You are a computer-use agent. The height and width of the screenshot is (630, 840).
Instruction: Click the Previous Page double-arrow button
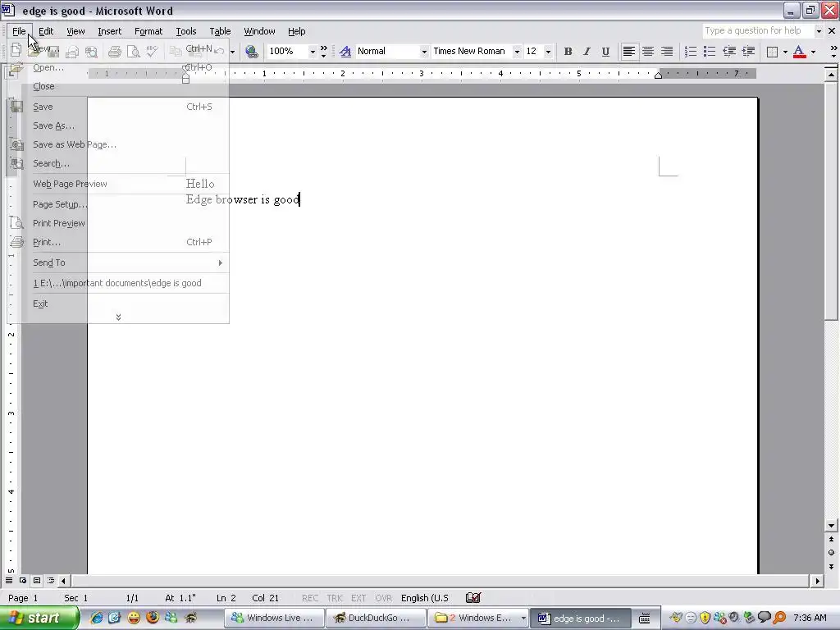tap(831, 539)
